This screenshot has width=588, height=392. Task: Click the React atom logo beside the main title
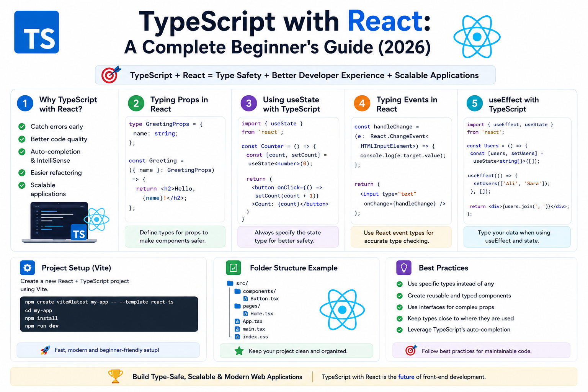(477, 37)
